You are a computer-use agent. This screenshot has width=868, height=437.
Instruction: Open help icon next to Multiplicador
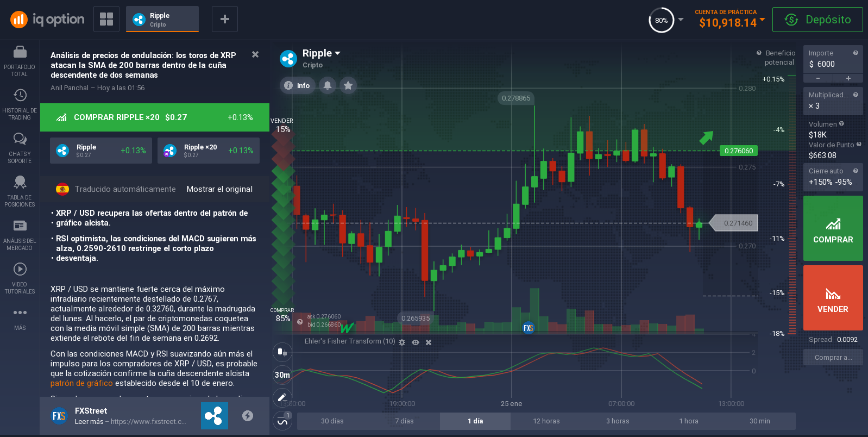856,95
